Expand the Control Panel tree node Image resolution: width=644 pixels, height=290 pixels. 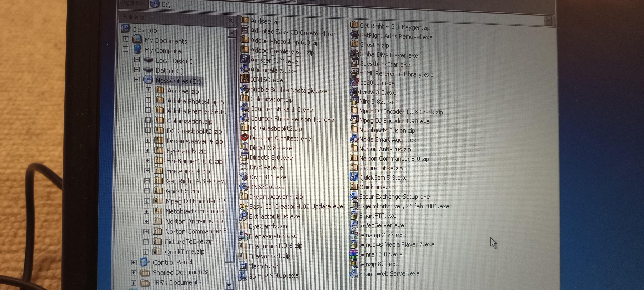(133, 262)
